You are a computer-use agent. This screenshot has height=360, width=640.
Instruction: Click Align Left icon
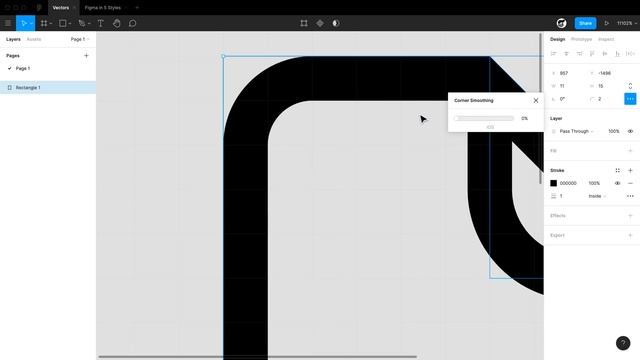point(553,53)
